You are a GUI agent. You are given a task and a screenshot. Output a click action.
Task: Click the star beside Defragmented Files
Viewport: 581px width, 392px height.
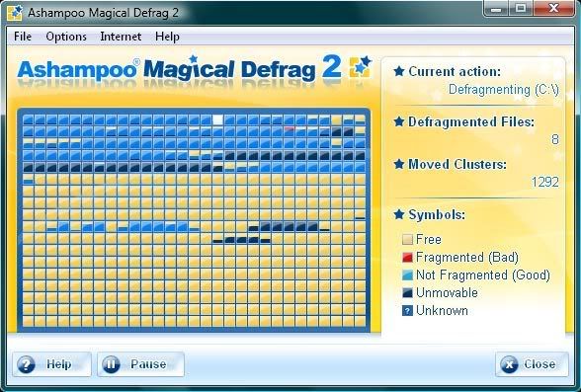[x=399, y=121]
